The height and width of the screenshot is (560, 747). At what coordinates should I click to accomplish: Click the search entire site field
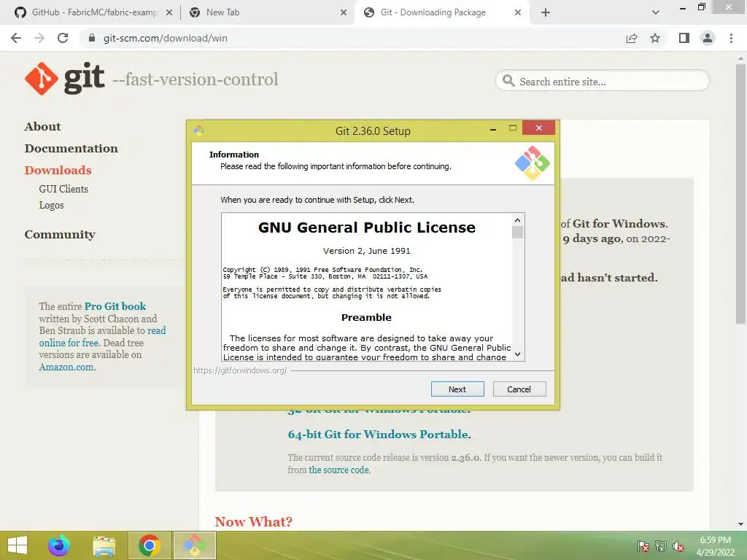point(603,82)
